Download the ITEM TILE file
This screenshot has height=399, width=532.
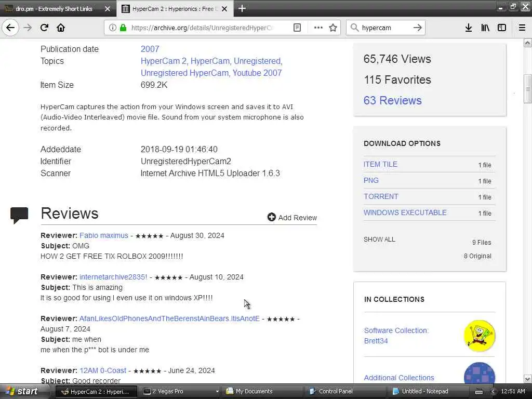click(x=380, y=164)
